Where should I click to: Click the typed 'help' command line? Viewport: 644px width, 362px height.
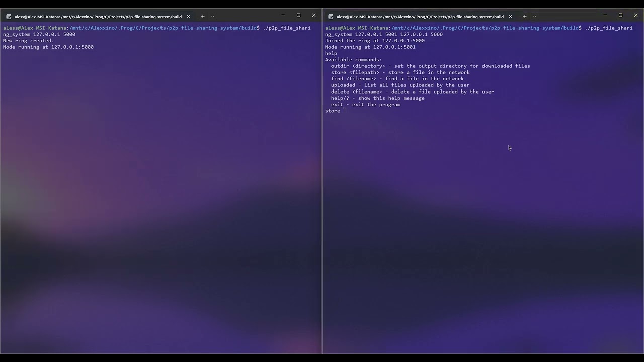[x=331, y=53]
